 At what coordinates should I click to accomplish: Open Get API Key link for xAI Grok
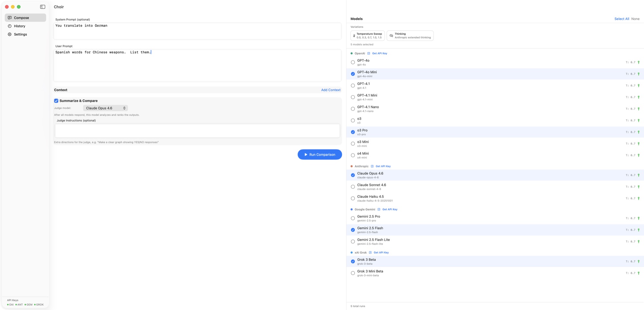point(381,253)
